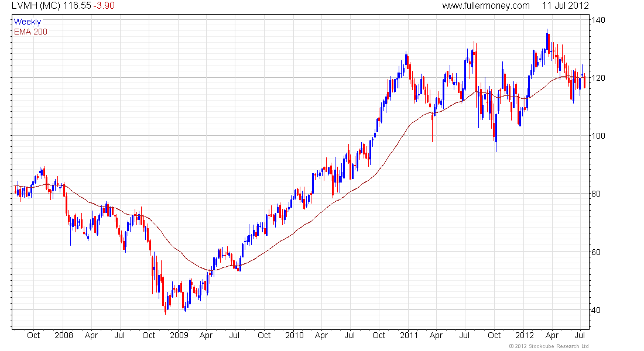
Task: Click the 2008 year label on time axis
Action: tap(64, 335)
